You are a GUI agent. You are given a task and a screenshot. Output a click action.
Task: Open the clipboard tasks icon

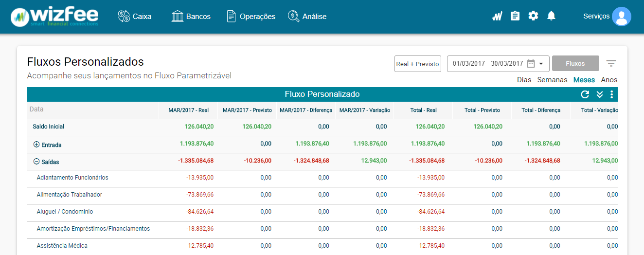[515, 16]
